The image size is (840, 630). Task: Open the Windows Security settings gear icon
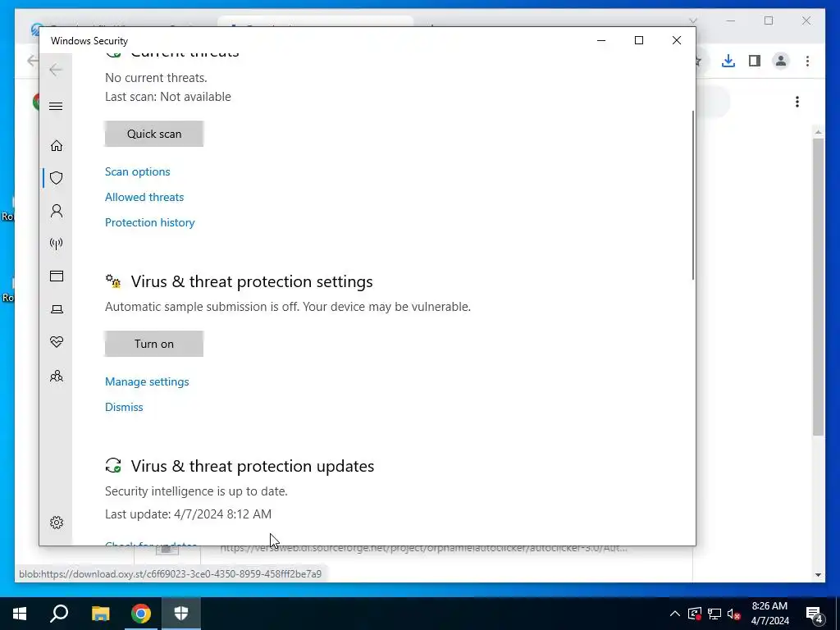[57, 523]
